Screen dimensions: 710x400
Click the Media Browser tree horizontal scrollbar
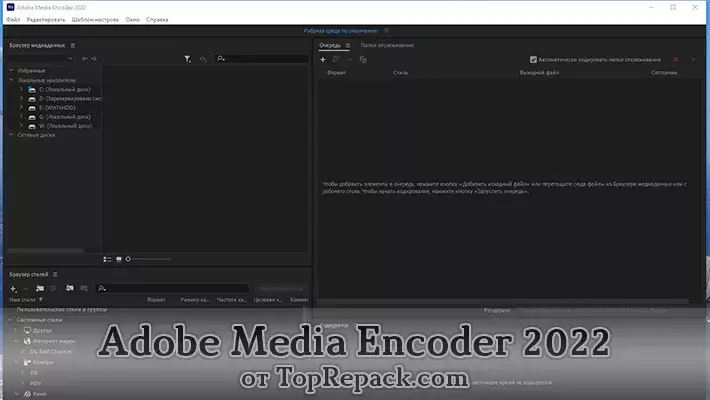(45, 251)
